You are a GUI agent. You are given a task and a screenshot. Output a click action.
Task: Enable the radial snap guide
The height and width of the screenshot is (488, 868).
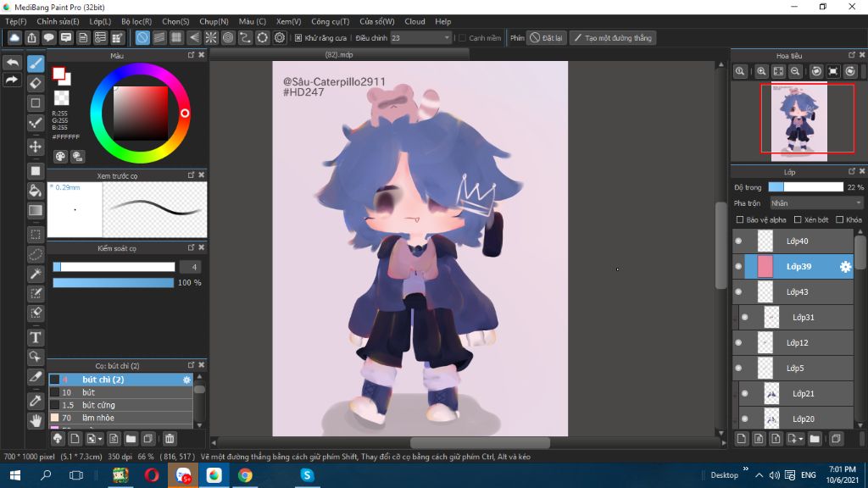(x=211, y=37)
